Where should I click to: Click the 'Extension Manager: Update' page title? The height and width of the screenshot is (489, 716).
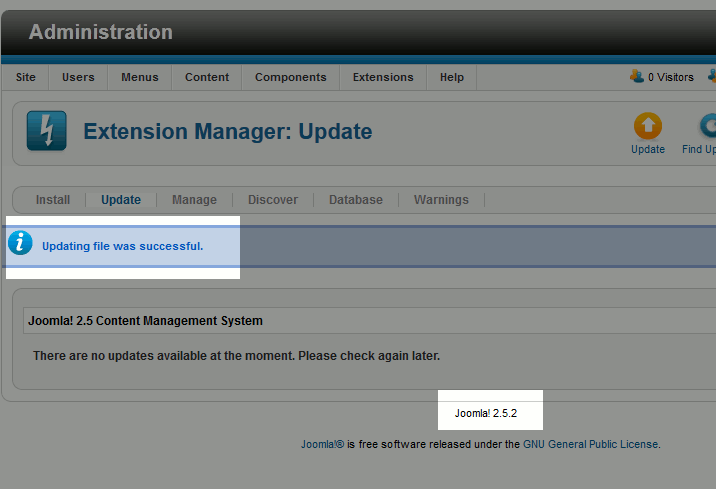pyautogui.click(x=227, y=131)
